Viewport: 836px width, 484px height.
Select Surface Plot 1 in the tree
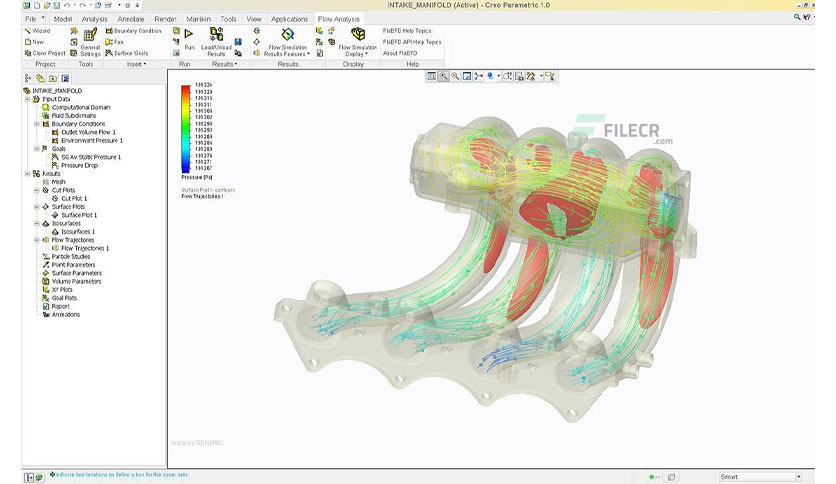(79, 215)
